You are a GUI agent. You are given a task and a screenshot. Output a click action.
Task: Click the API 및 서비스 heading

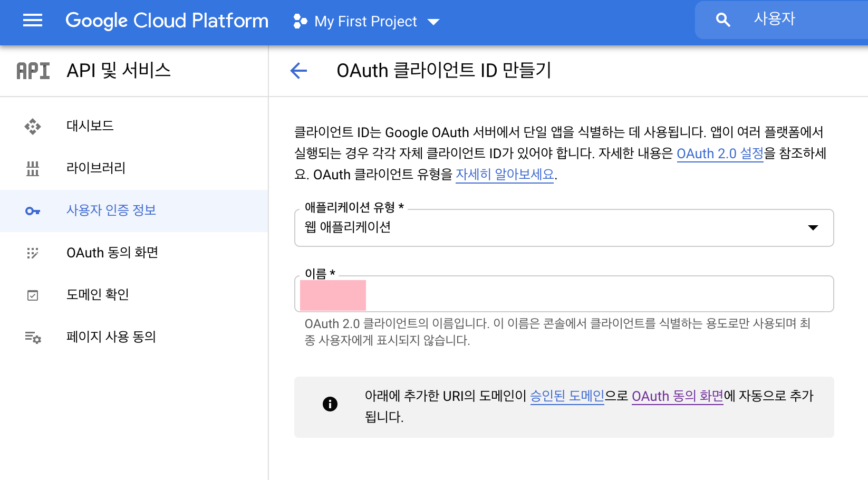(x=119, y=70)
